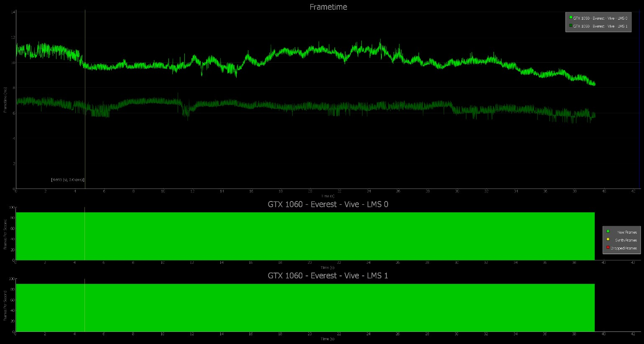Click the blue vertical line at Frametime plot's right edge
This screenshot has width=644, height=344.
pos(639,100)
